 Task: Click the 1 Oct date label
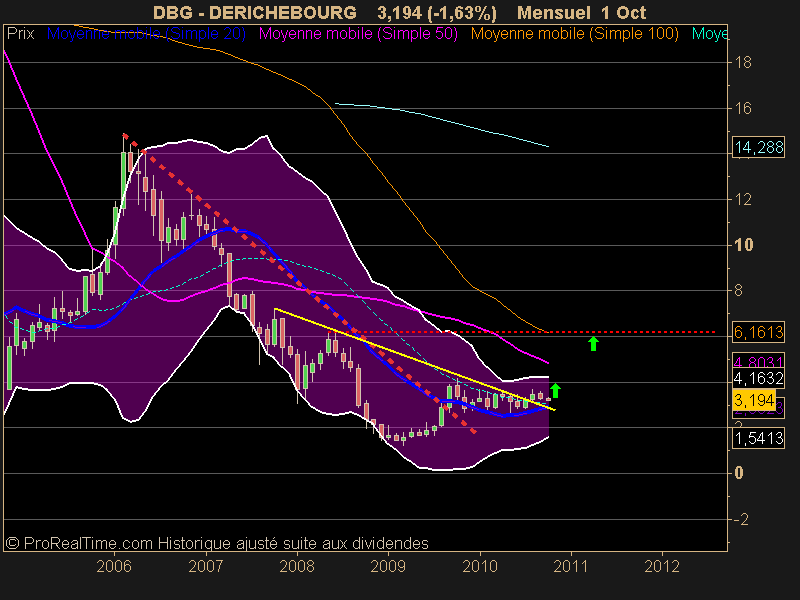click(623, 12)
